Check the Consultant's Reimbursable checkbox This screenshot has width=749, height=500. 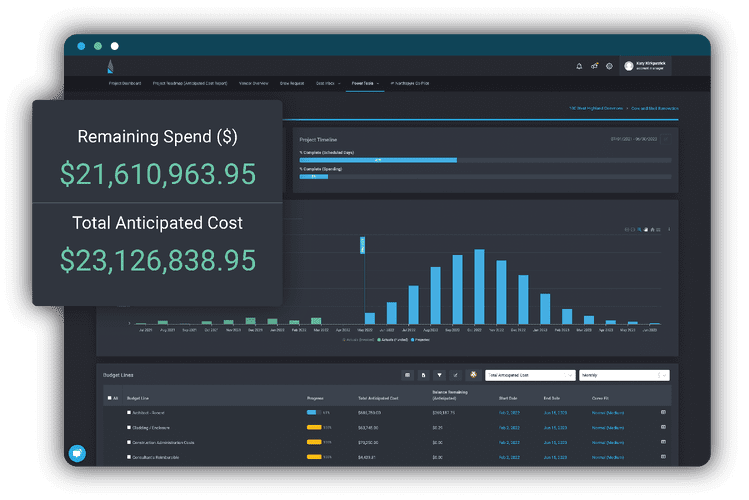[128, 457]
